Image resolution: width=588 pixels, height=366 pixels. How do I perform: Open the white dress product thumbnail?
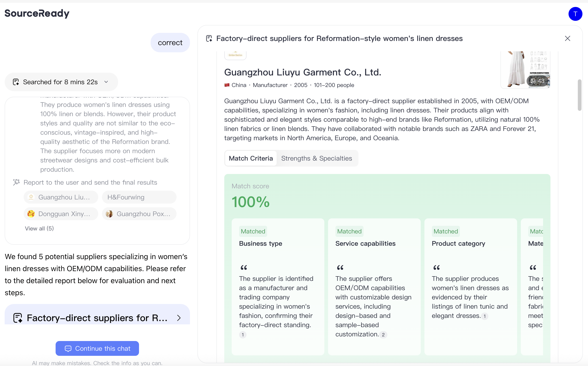click(513, 69)
